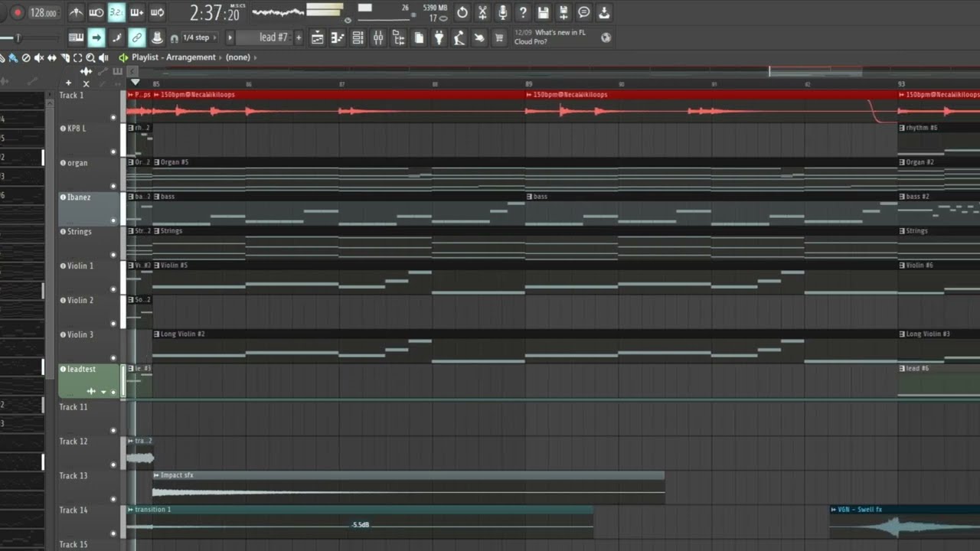Open the Browser icon
Image resolution: width=980 pixels, height=551 pixels.
pyautogui.click(x=398, y=37)
